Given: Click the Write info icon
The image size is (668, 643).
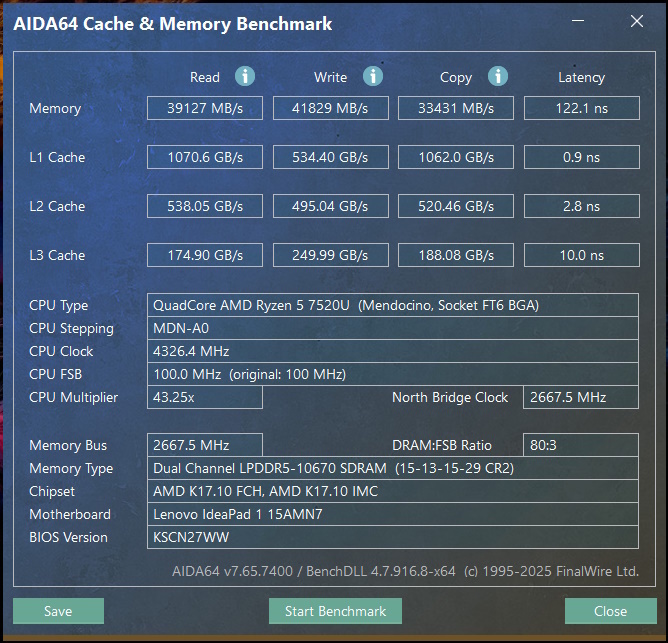Looking at the screenshot, I should 373,77.
